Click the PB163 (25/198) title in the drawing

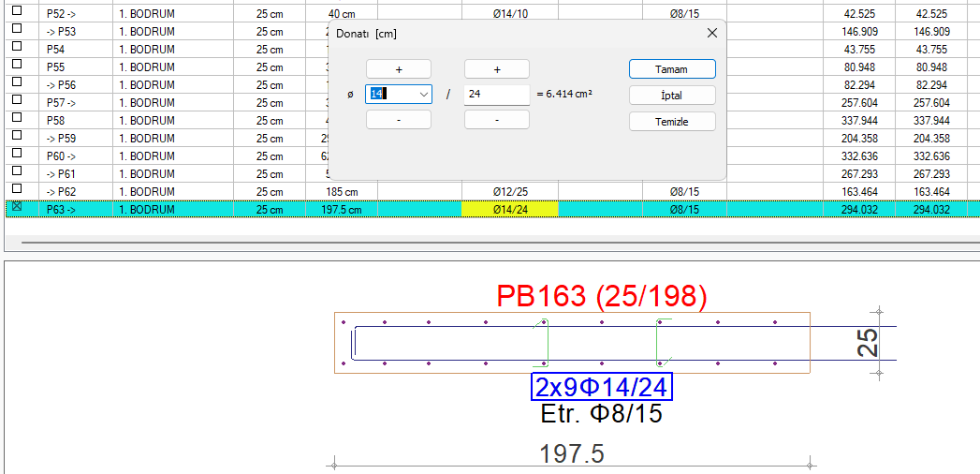[601, 297]
